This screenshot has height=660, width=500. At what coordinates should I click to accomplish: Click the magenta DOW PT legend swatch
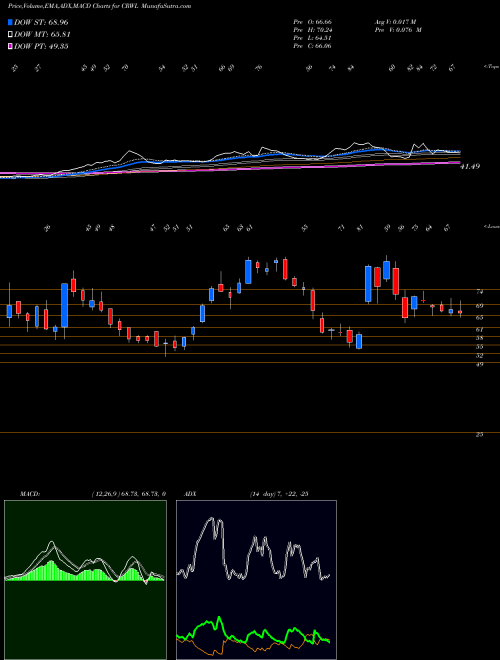point(10,46)
